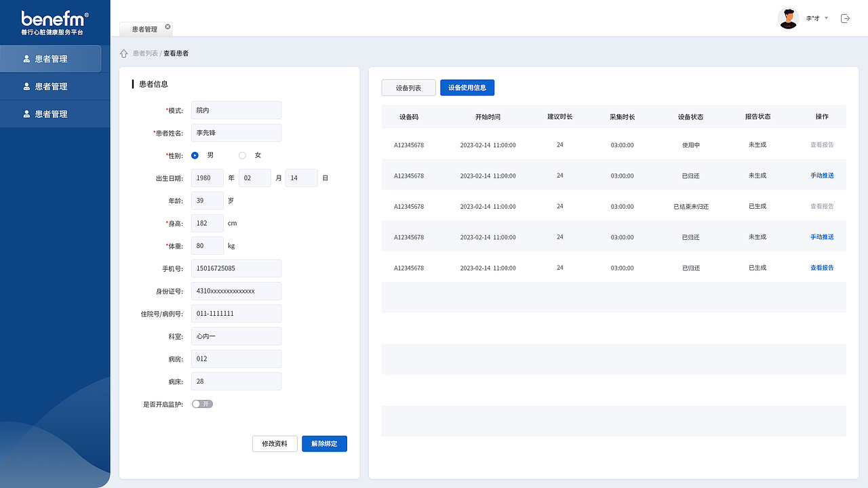Focus the 患者姓名 input field
Screen dimensions: 868x488
coord(236,133)
